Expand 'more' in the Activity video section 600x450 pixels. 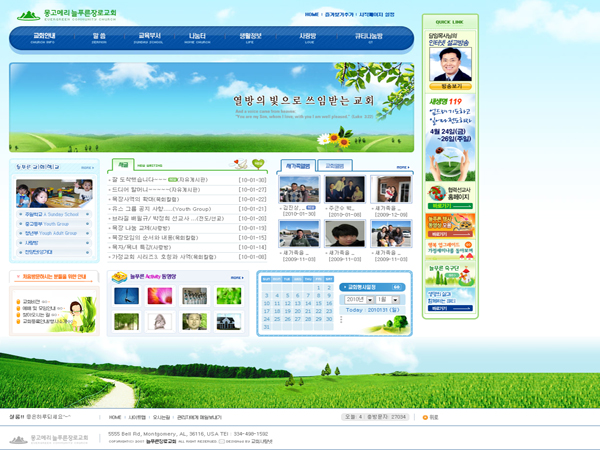click(237, 277)
